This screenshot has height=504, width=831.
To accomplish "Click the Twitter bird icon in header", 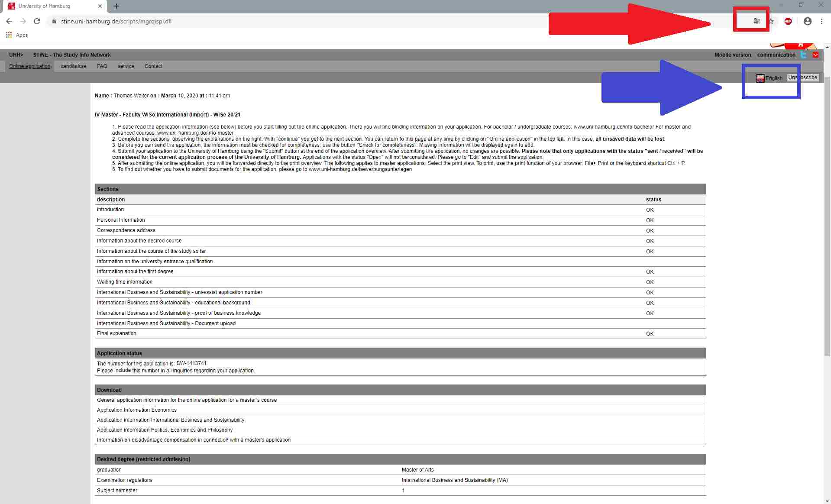I will point(804,55).
